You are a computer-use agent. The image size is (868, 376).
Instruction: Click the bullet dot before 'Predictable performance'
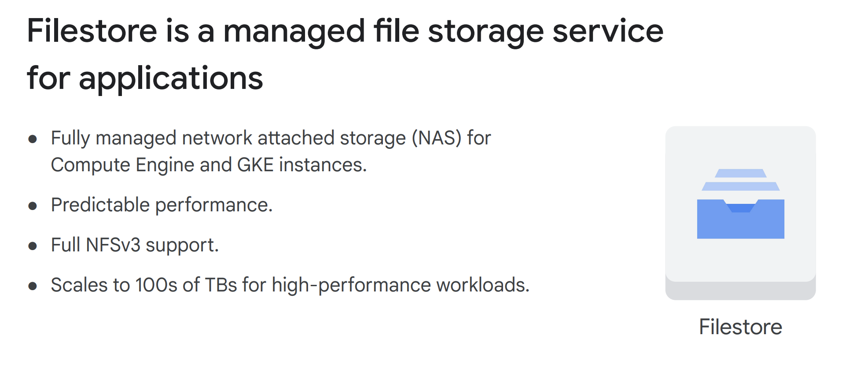point(33,206)
